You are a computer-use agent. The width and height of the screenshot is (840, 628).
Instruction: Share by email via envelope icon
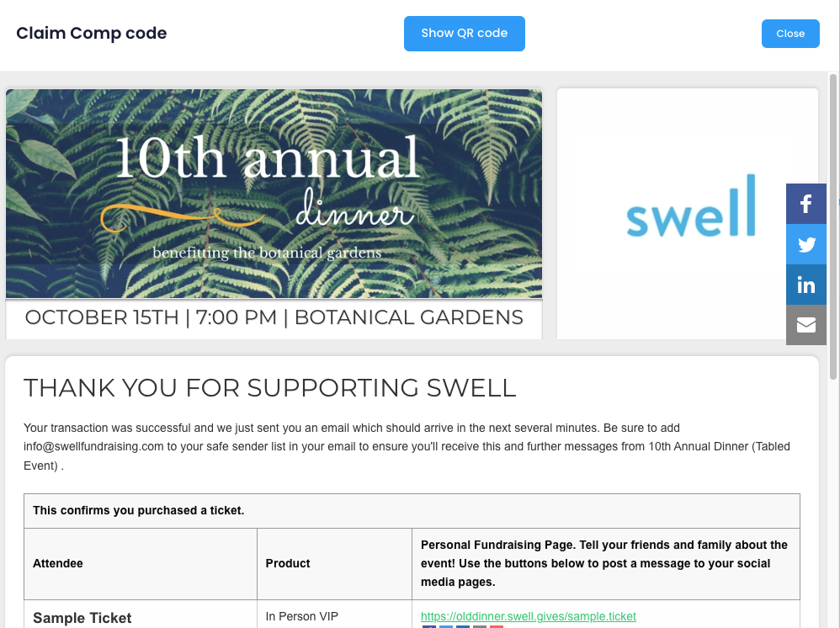click(x=805, y=325)
